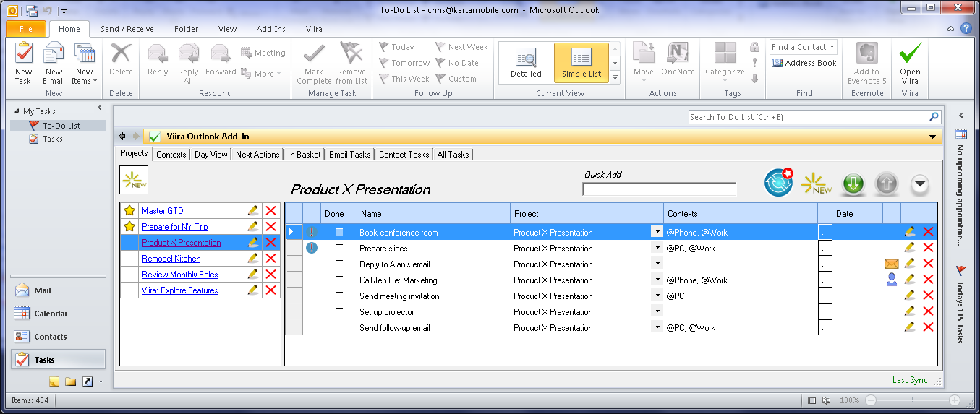
Task: Open the Categorize dropdown
Action: (725, 62)
